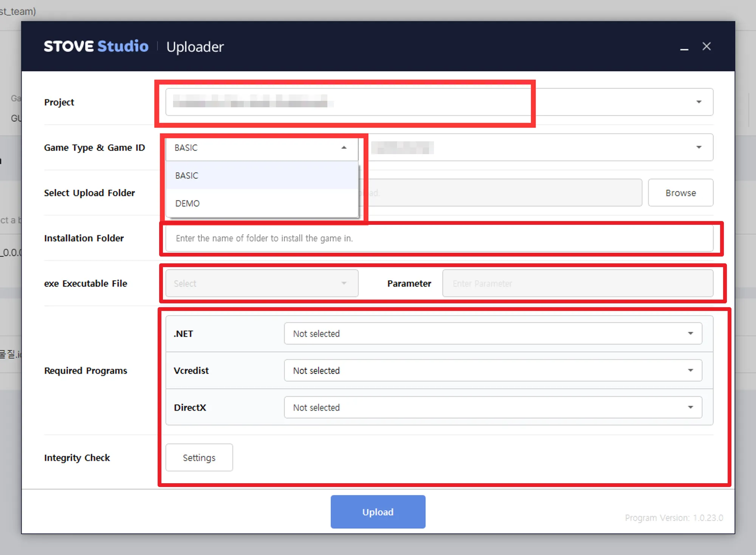Open the .NET version dropdown
This screenshot has width=756, height=555.
click(x=493, y=334)
